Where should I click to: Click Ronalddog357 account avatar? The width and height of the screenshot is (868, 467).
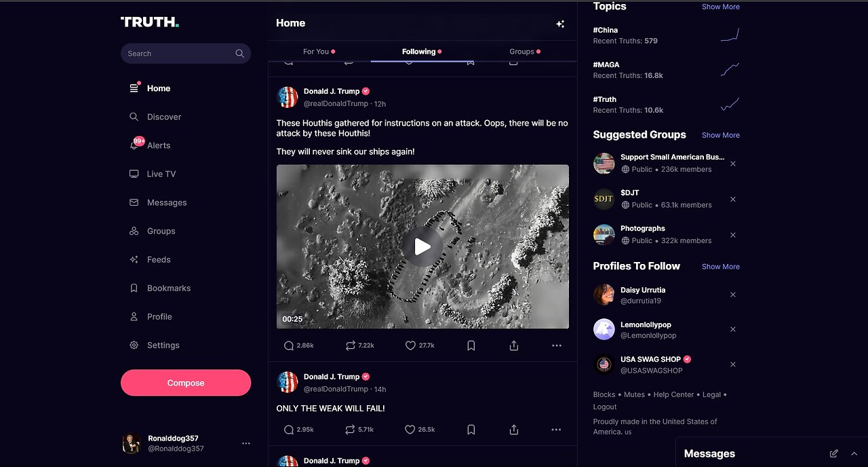pyautogui.click(x=132, y=443)
